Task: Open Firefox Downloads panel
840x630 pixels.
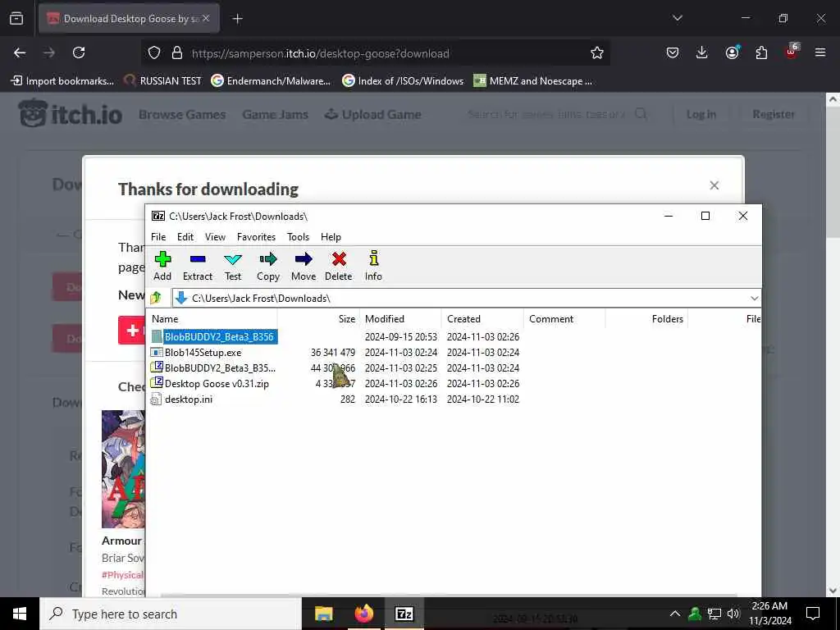Action: [x=702, y=52]
